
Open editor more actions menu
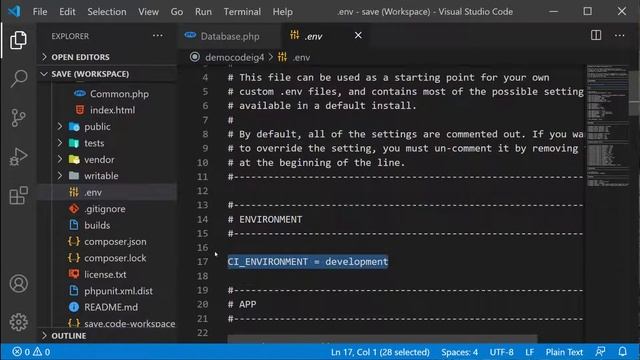pos(620,36)
